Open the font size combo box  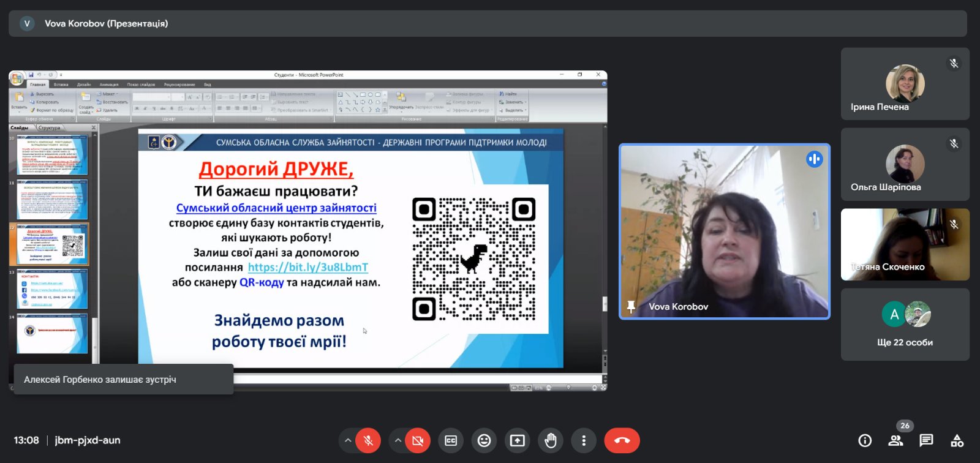click(178, 97)
